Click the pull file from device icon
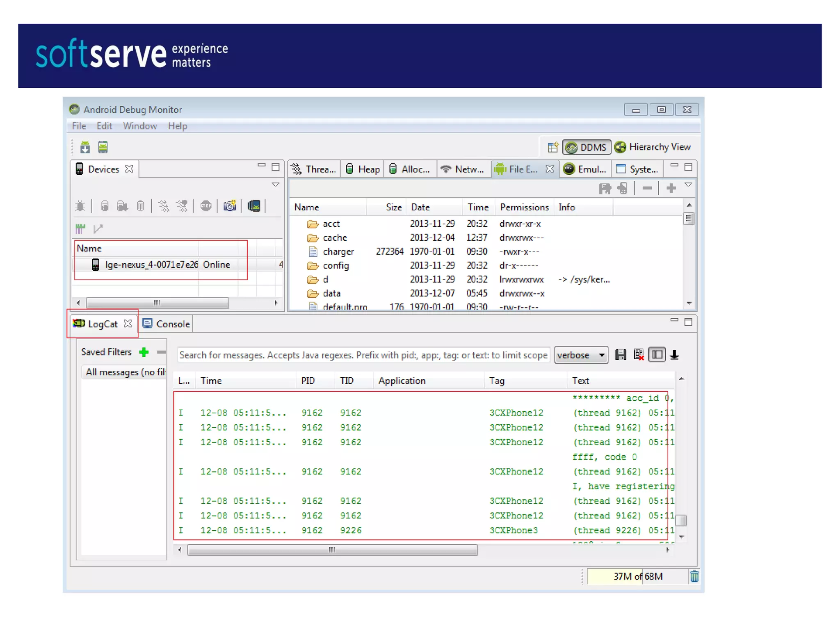This screenshot has height=630, width=840. point(605,188)
